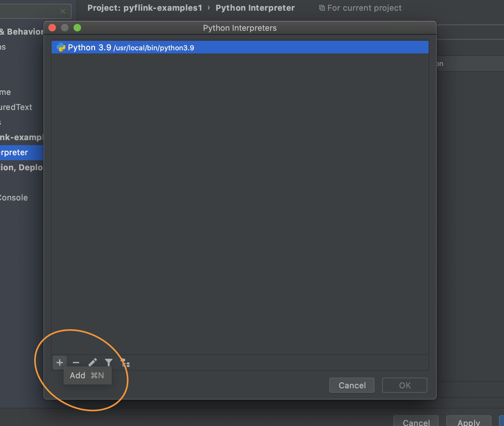Clear the settings search field
Image resolution: width=504 pixels, height=426 pixels.
[63, 11]
